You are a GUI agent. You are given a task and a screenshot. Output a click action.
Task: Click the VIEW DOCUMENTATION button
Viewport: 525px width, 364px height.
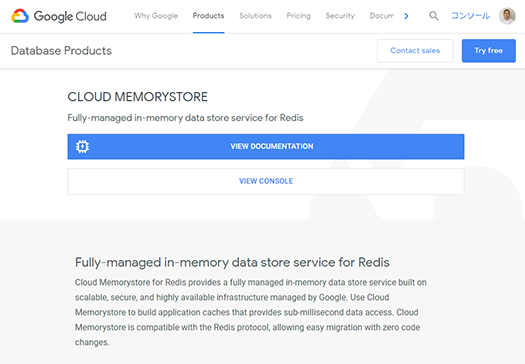[266, 147]
